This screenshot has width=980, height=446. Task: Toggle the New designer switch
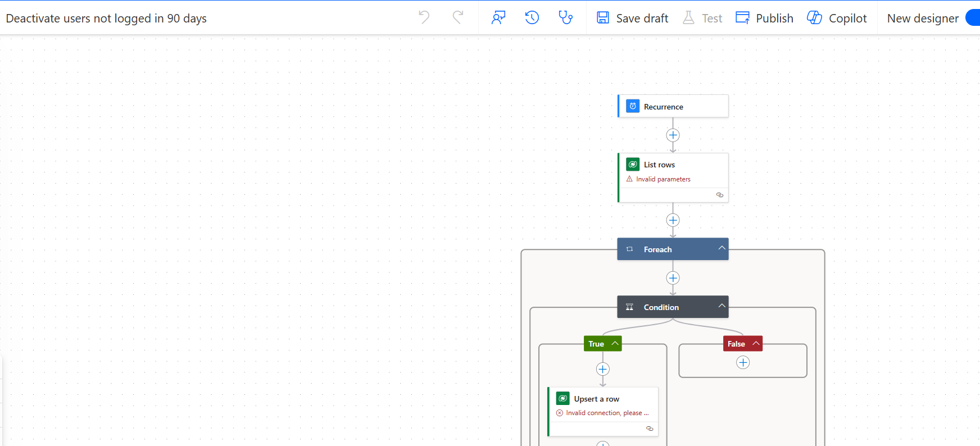click(x=973, y=18)
